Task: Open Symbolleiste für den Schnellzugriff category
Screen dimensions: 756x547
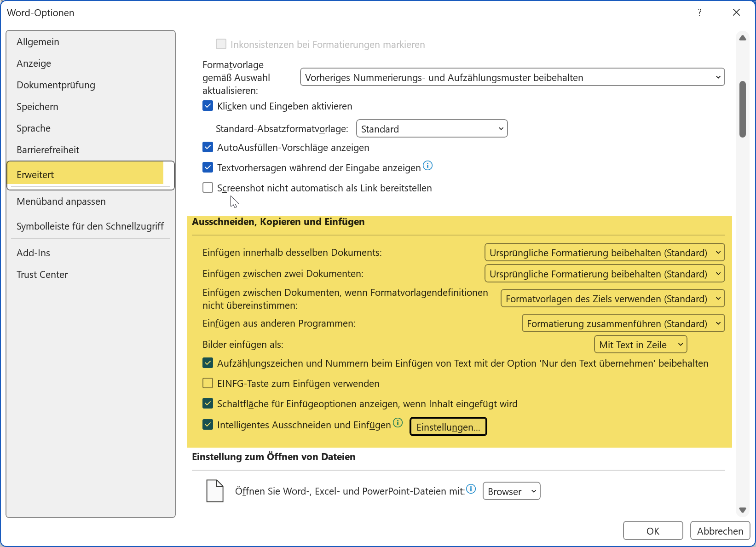Action: (91, 226)
